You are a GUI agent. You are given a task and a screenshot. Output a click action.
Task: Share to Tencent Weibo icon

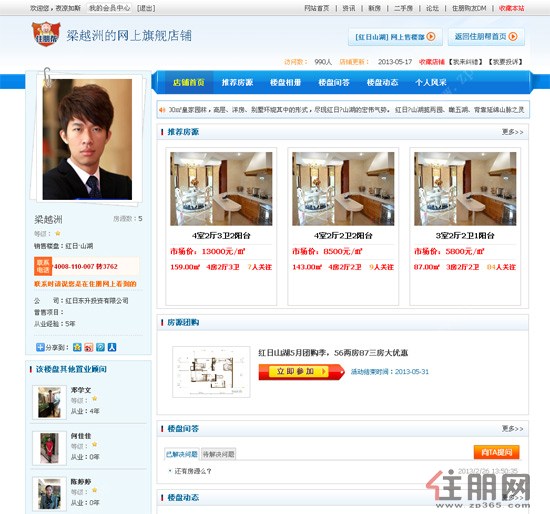100,347
